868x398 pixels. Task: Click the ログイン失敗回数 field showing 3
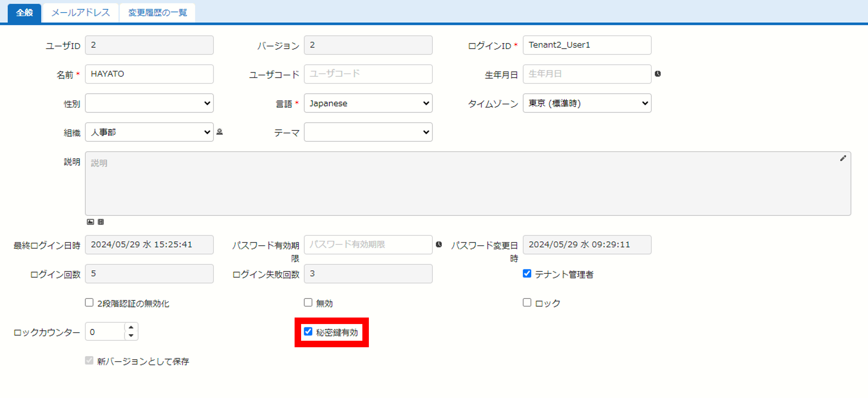[368, 274]
